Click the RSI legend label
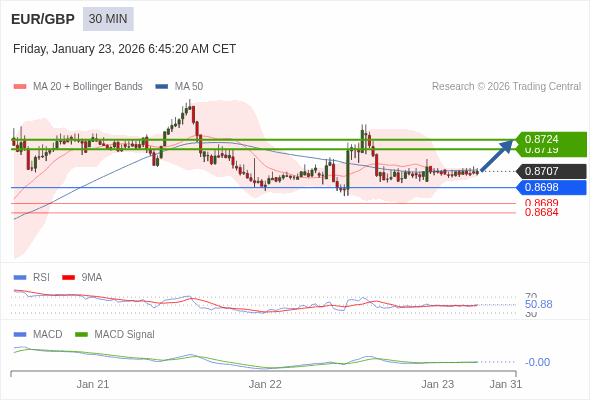 41,278
